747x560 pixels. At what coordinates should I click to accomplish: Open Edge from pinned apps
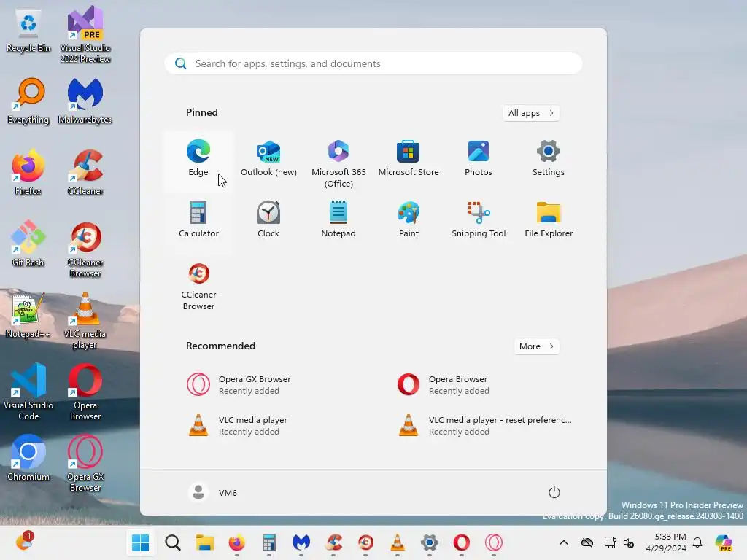[198, 160]
